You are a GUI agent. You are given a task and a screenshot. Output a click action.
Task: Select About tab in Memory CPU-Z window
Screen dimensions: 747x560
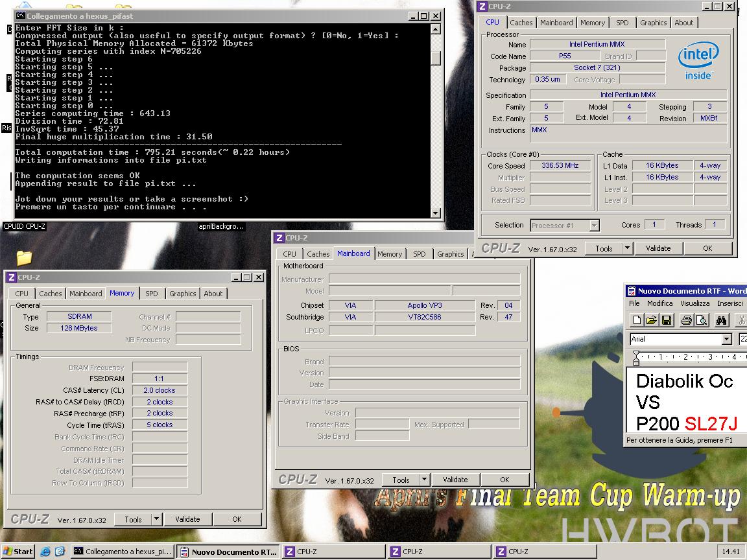213,294
